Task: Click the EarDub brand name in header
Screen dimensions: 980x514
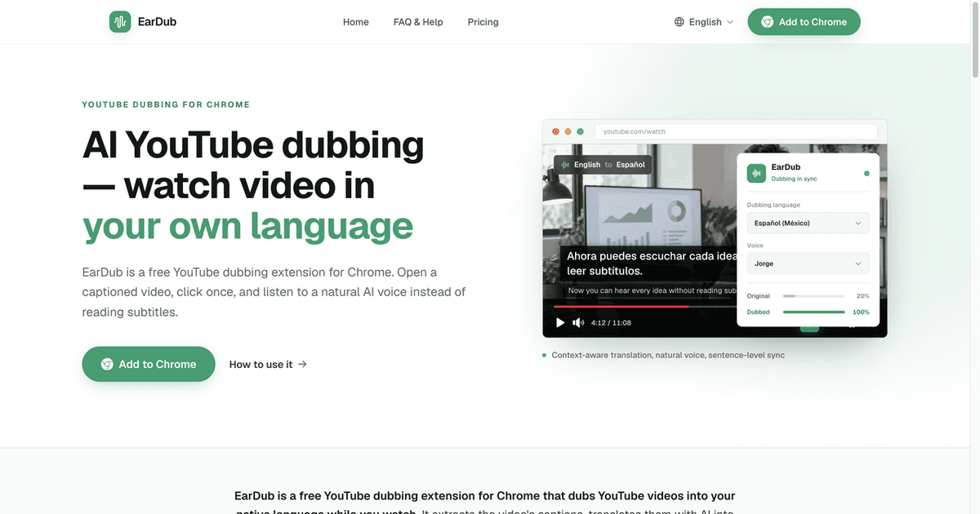Action: pos(157,22)
